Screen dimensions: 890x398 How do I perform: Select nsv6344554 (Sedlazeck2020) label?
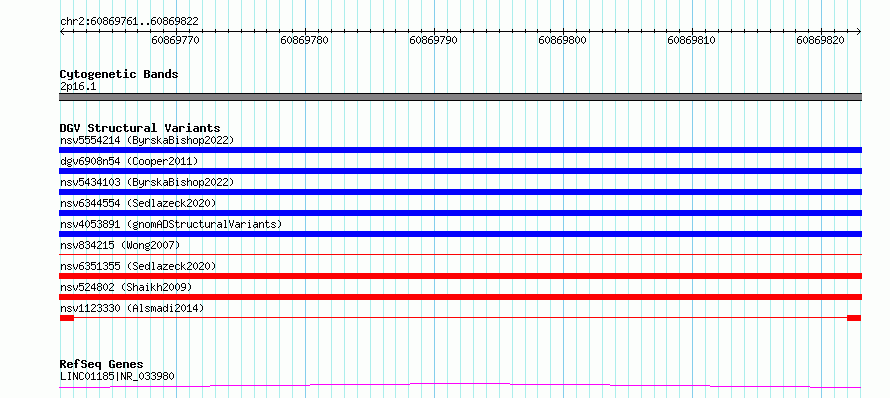pos(138,203)
